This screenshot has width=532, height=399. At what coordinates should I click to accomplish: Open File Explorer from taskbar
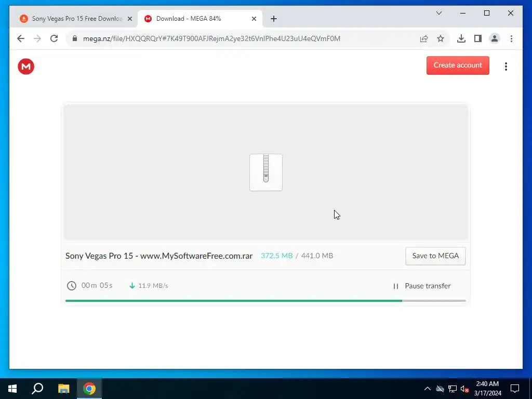63,389
